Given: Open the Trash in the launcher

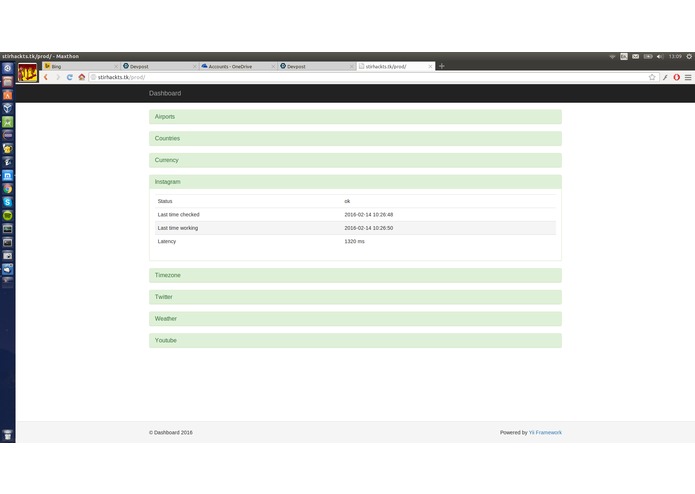Looking at the screenshot, I should 8,435.
